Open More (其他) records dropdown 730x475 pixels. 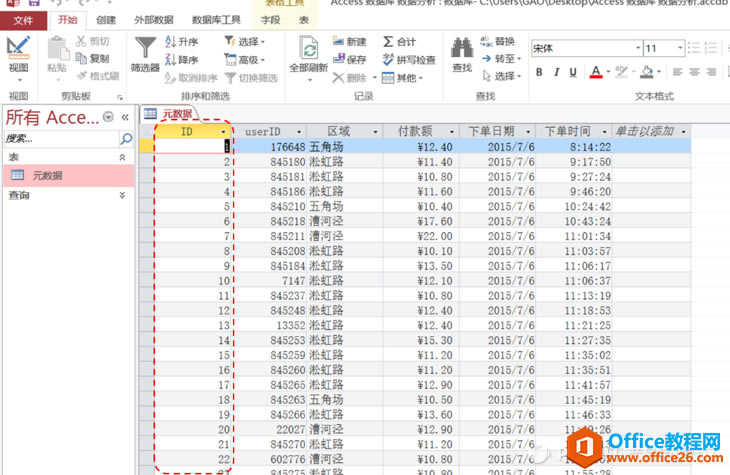point(403,78)
